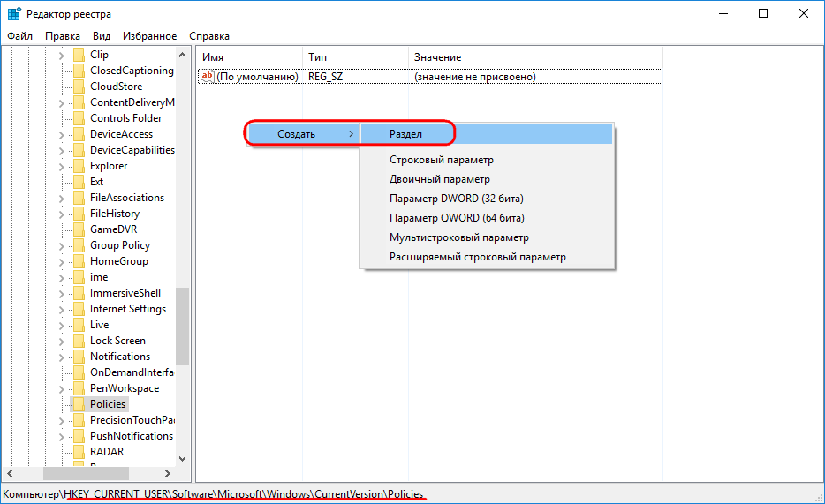The image size is (825, 504).
Task: Click the OnDemandInterface folder icon
Action: pyautogui.click(x=79, y=372)
